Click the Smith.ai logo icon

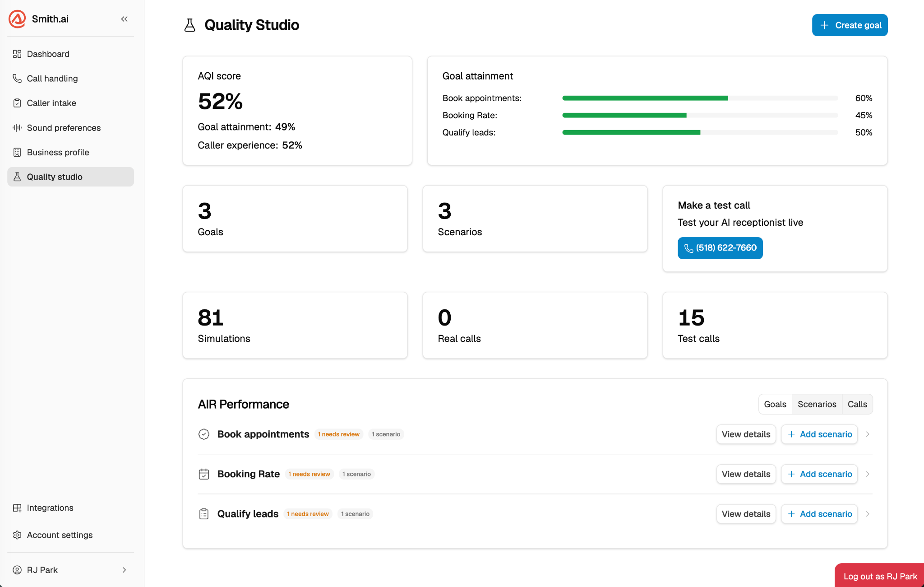(17, 19)
